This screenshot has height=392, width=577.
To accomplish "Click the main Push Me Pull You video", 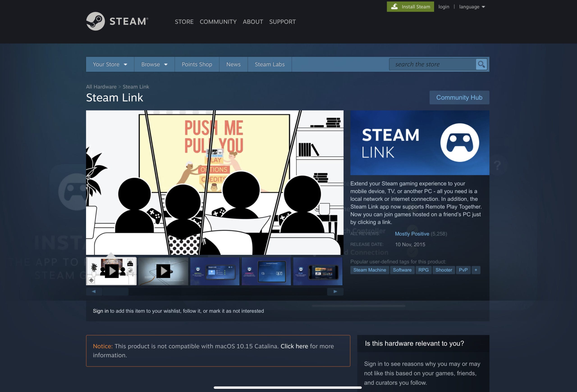I will coord(215,182).
